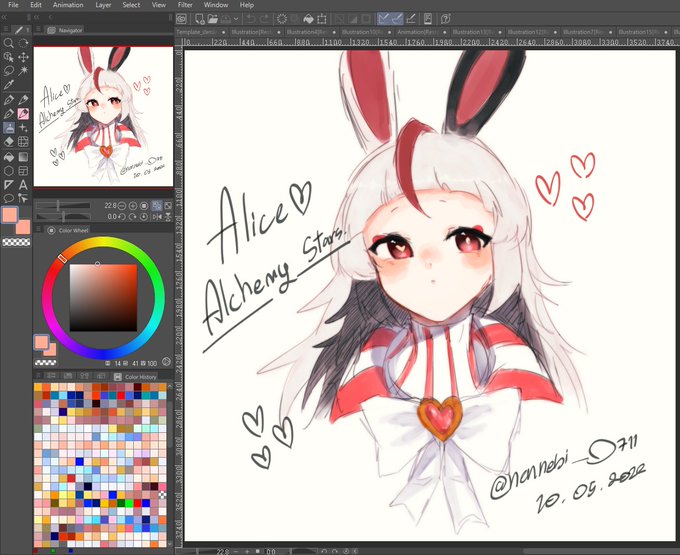Toggle highlighted Fit to Navigator button
Screen dimensions: 680x555
(157, 206)
